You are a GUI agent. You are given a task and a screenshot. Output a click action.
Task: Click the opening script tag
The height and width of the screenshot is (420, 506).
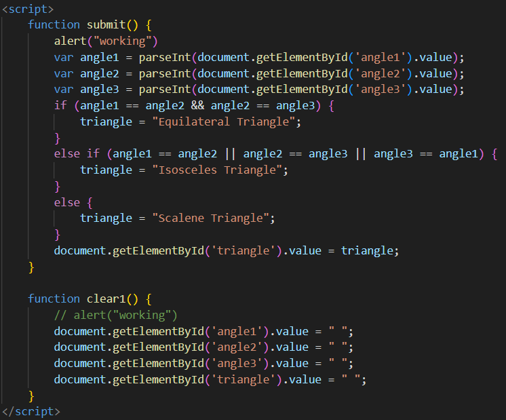point(27,9)
